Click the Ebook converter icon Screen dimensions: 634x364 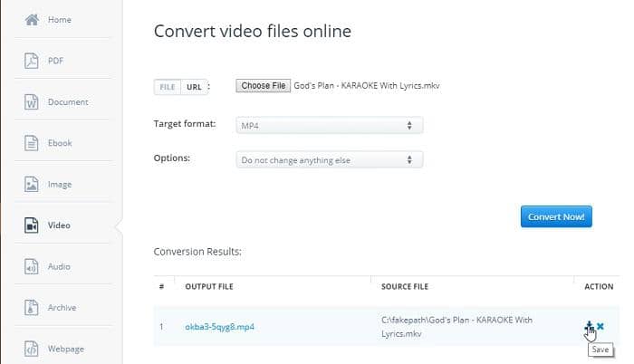point(32,143)
